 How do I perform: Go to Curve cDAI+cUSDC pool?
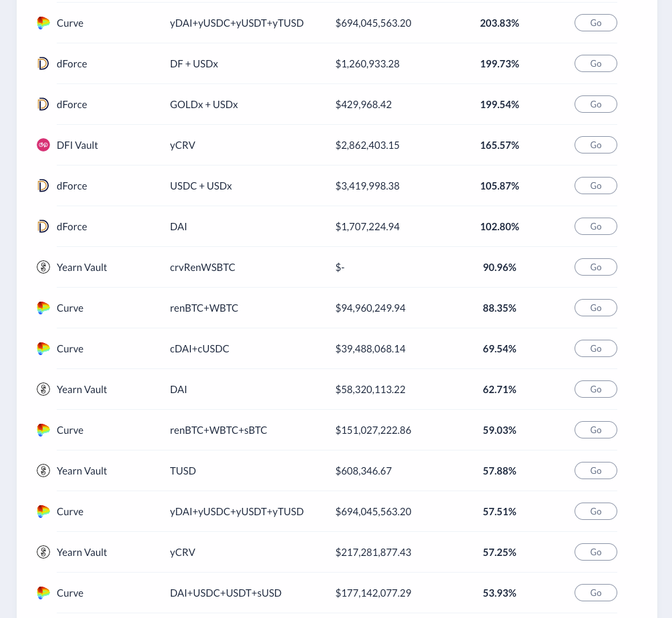596,348
